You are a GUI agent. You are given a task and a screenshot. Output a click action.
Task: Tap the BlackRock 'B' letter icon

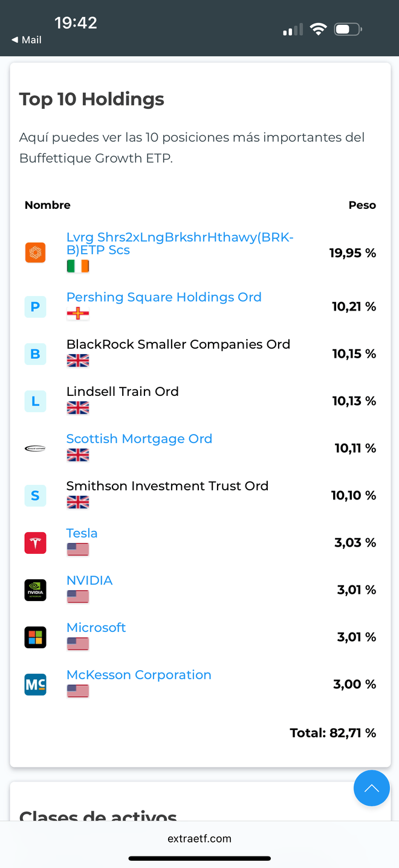[35, 354]
